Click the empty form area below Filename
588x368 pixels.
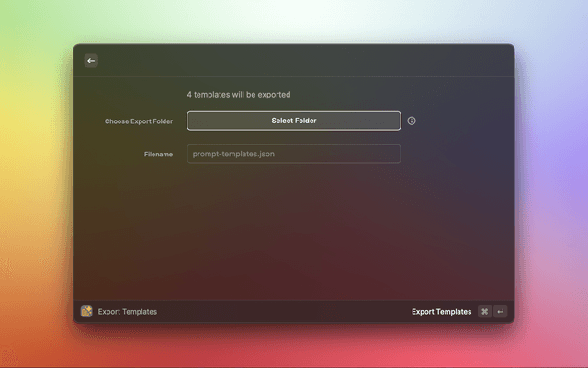click(294, 230)
